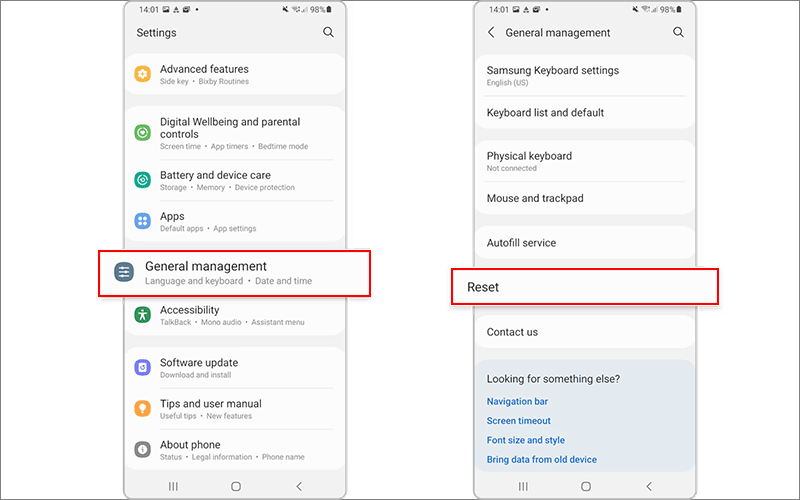The width and height of the screenshot is (800, 500).
Task: Tap the Software update icon
Action: (x=142, y=367)
